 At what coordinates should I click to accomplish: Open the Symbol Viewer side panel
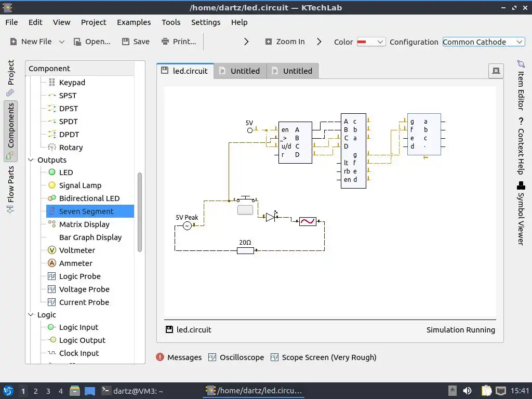[x=521, y=214]
